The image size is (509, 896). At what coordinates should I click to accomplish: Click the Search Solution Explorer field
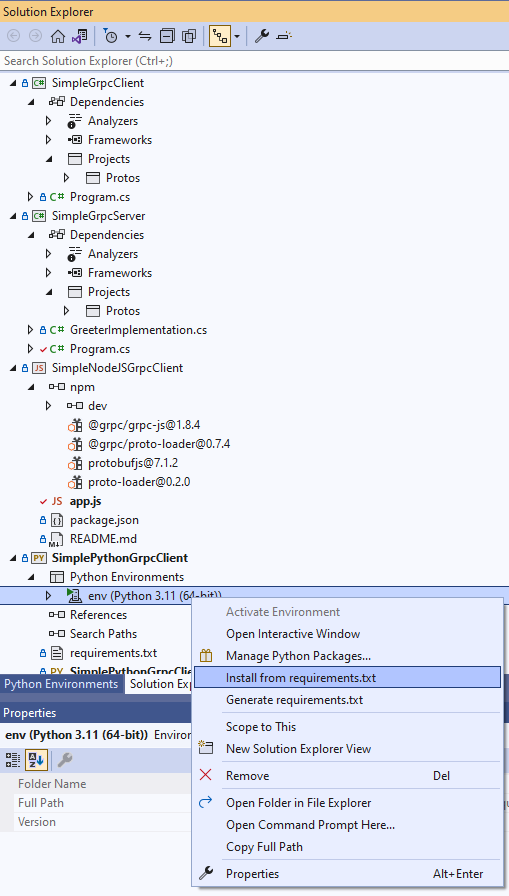[x=254, y=61]
